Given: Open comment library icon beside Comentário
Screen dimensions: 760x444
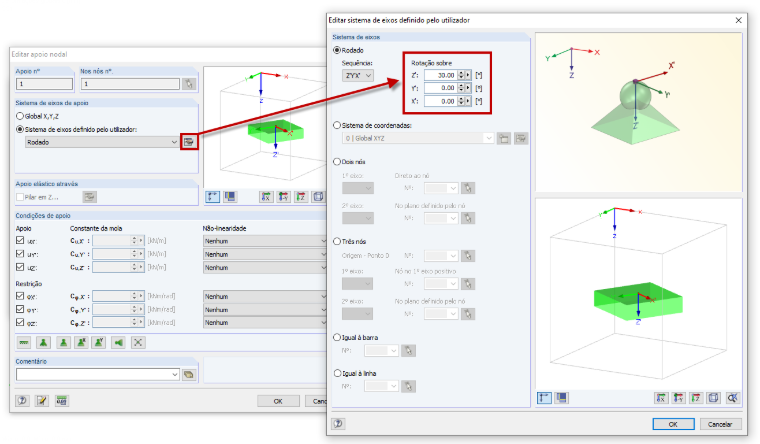Looking at the screenshot, I should coord(189,374).
